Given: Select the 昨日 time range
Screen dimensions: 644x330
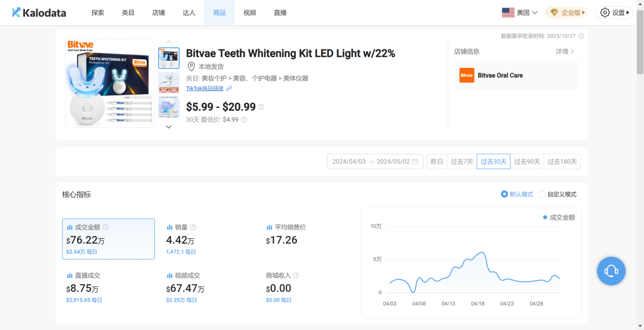Looking at the screenshot, I should [436, 161].
